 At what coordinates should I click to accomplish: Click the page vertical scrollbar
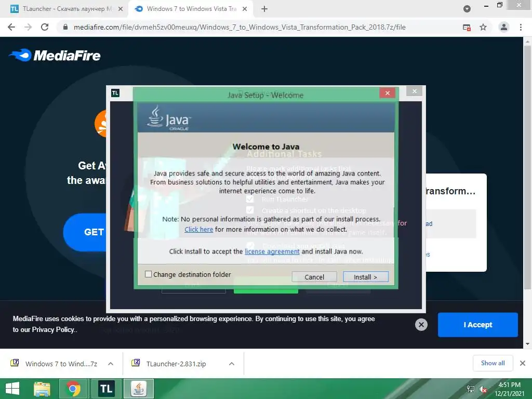coord(527,166)
